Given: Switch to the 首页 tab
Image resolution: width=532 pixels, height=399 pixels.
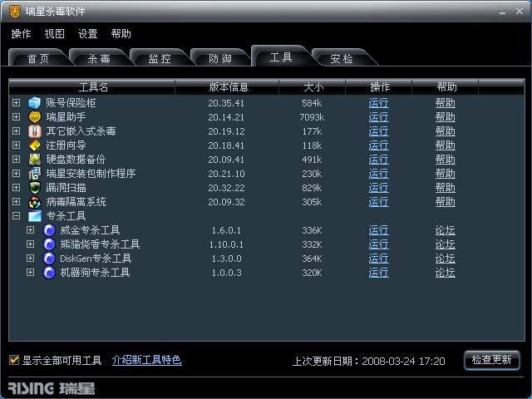Looking at the screenshot, I should [38, 58].
